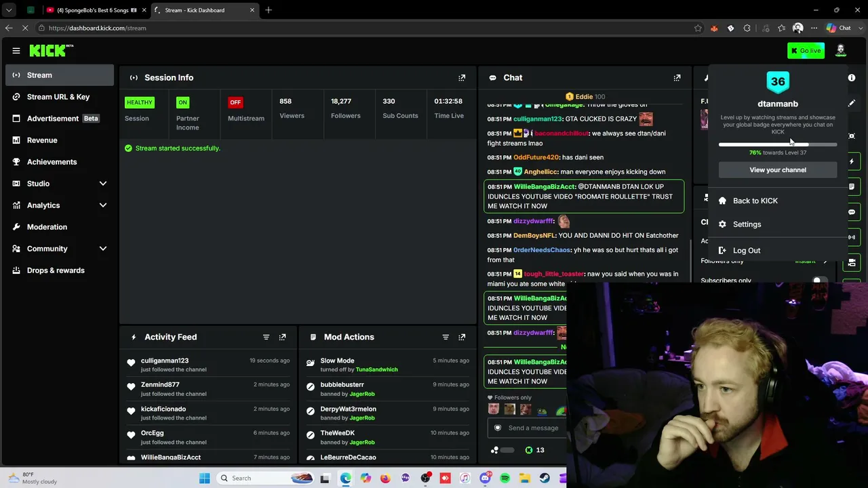
Task: Click the pencil edit icon on the right edge
Action: [852, 104]
